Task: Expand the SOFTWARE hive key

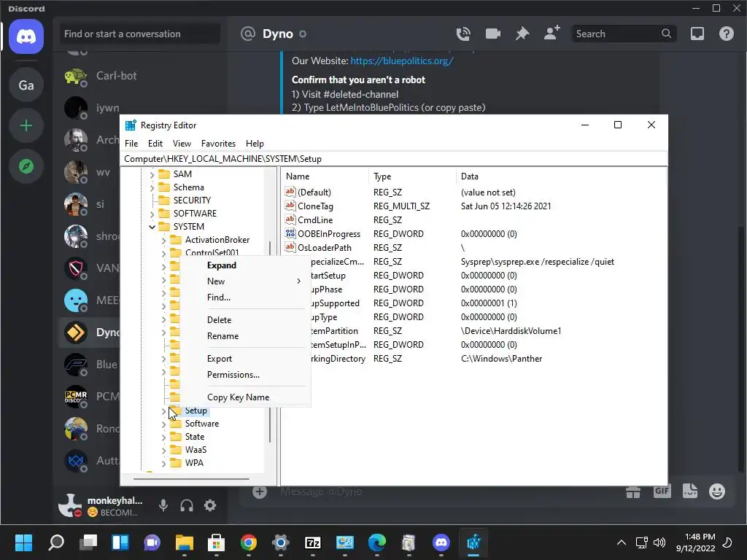Action: (152, 214)
